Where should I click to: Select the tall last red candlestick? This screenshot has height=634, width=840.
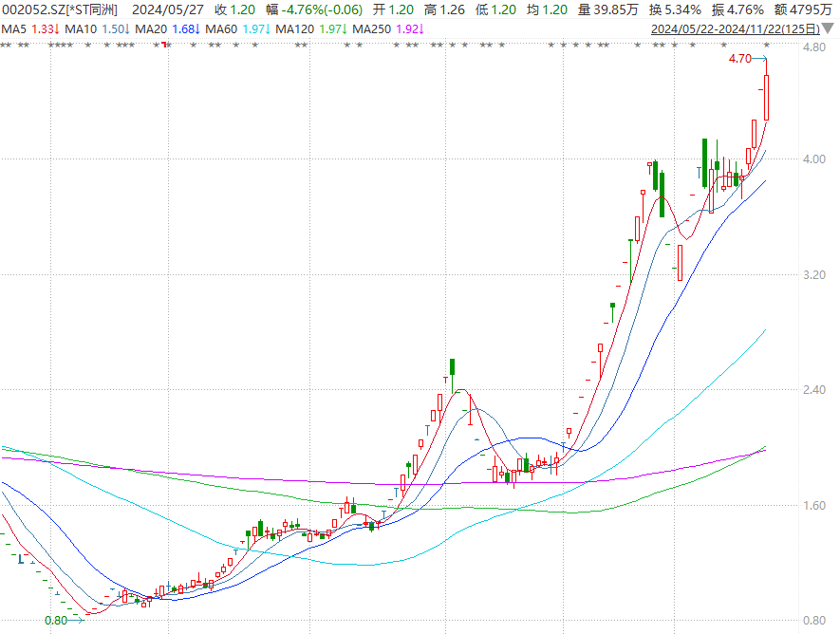[766, 98]
